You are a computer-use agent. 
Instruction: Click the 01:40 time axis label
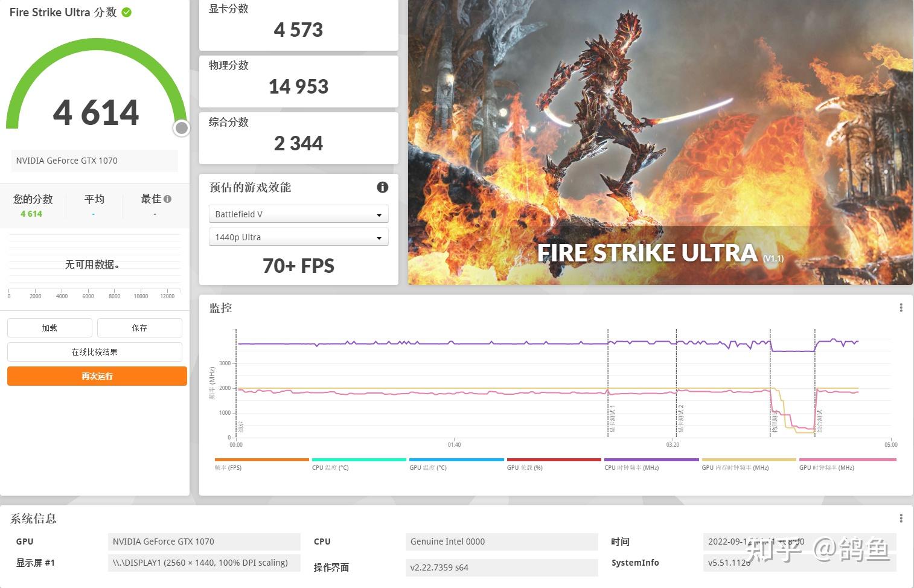pos(454,445)
